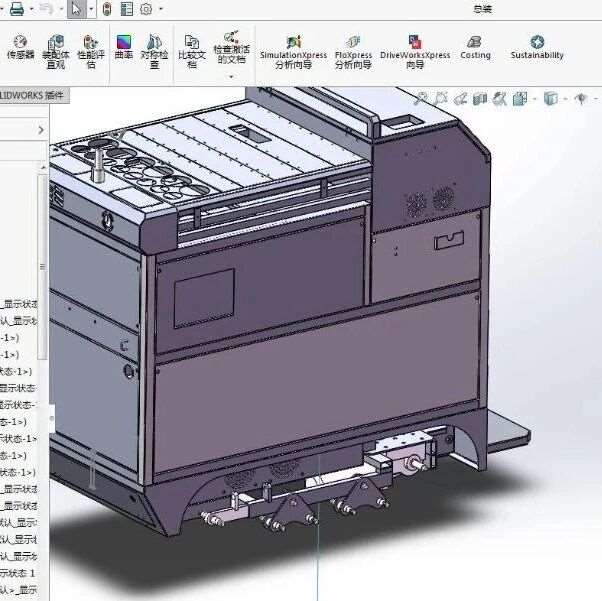
Task: Click the Print icon
Action: [x=17, y=8]
